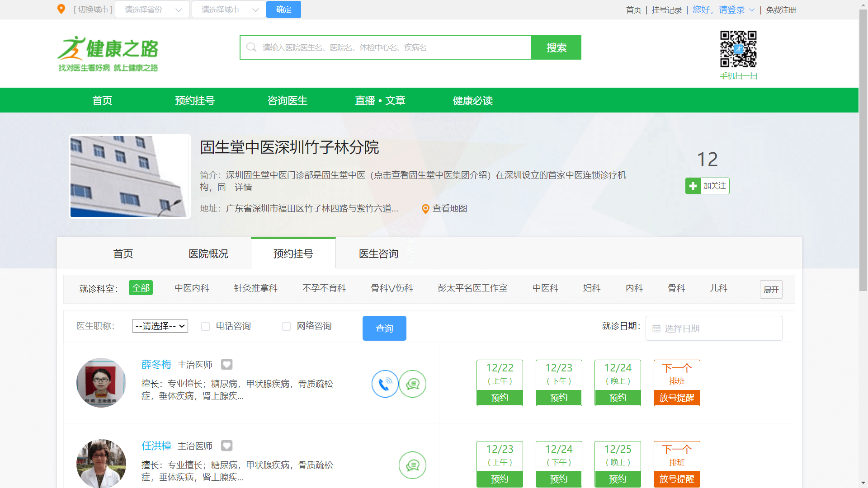The height and width of the screenshot is (488, 868).
Task: Select 全部 department filter
Action: click(141, 288)
